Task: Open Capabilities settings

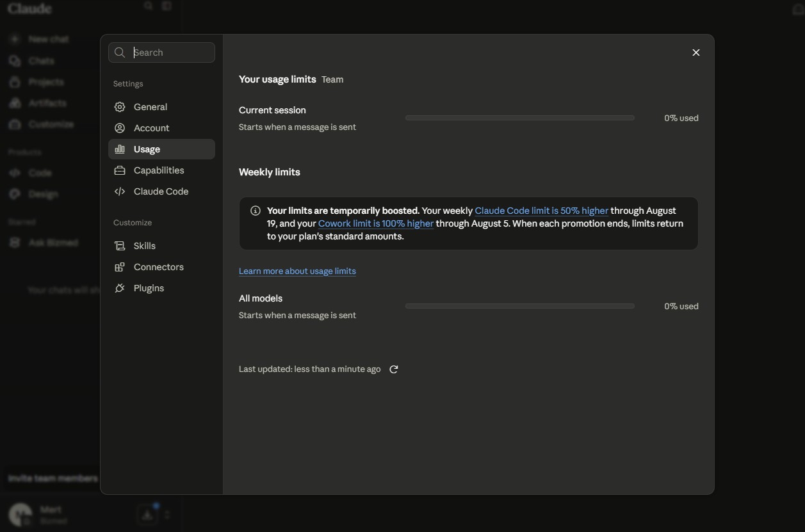Action: pyautogui.click(x=161, y=170)
